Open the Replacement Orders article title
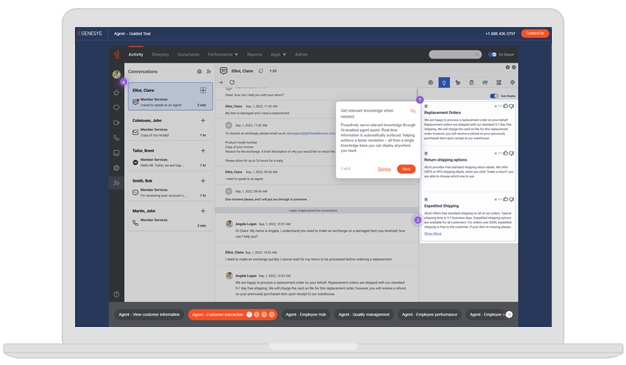 click(442, 113)
